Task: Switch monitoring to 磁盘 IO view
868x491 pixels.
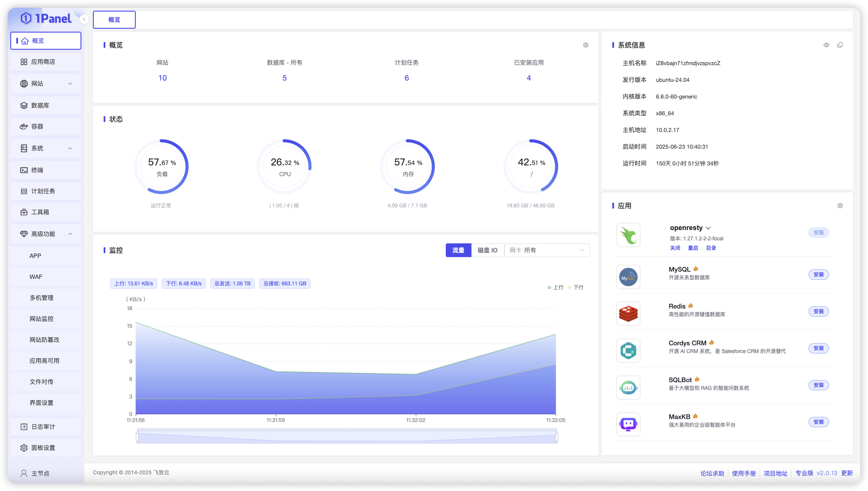Action: 488,250
